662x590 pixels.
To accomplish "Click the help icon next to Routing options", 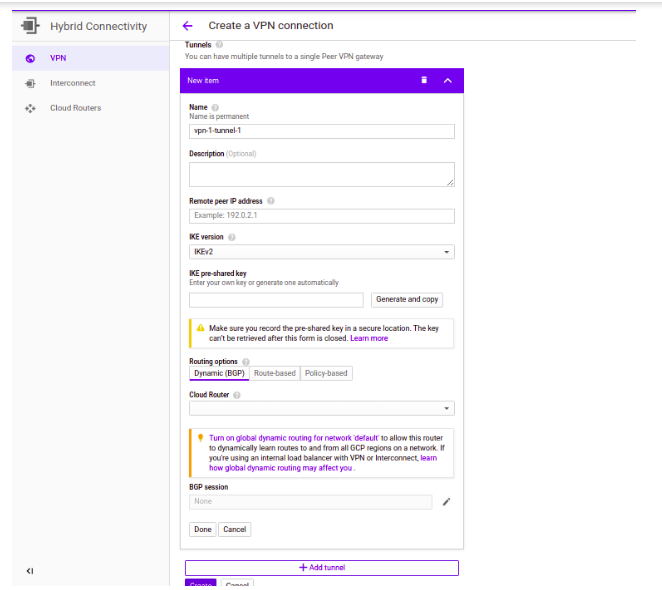I will (246, 361).
